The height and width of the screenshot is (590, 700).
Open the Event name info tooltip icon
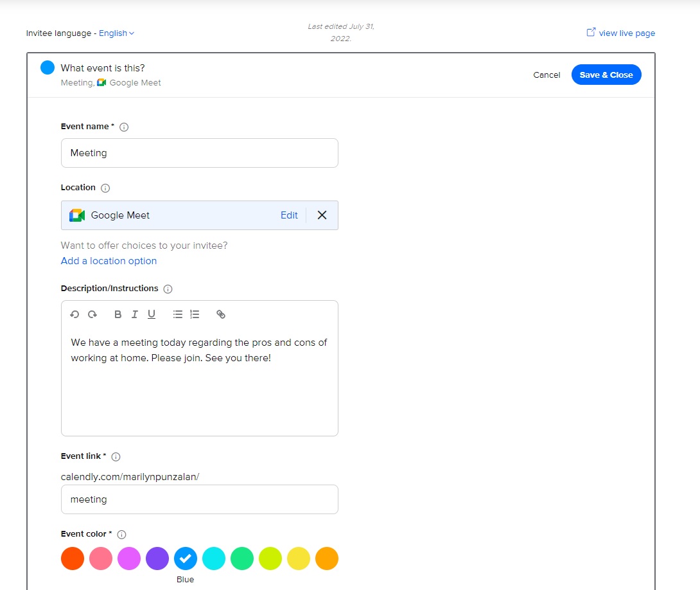(x=124, y=127)
